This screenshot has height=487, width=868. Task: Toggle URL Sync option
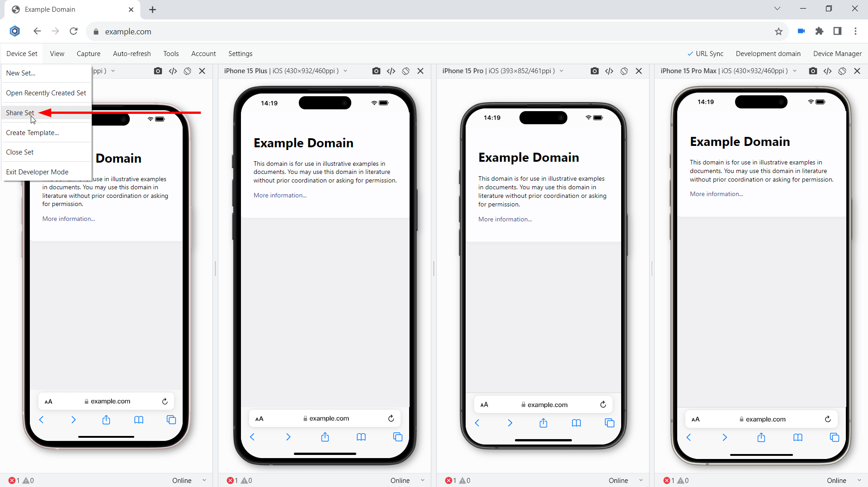click(x=706, y=53)
